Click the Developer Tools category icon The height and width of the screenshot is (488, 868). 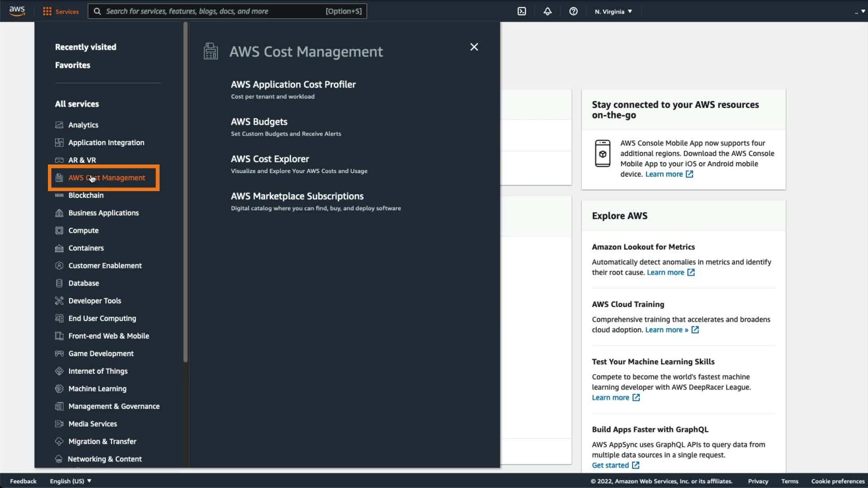[x=59, y=301]
